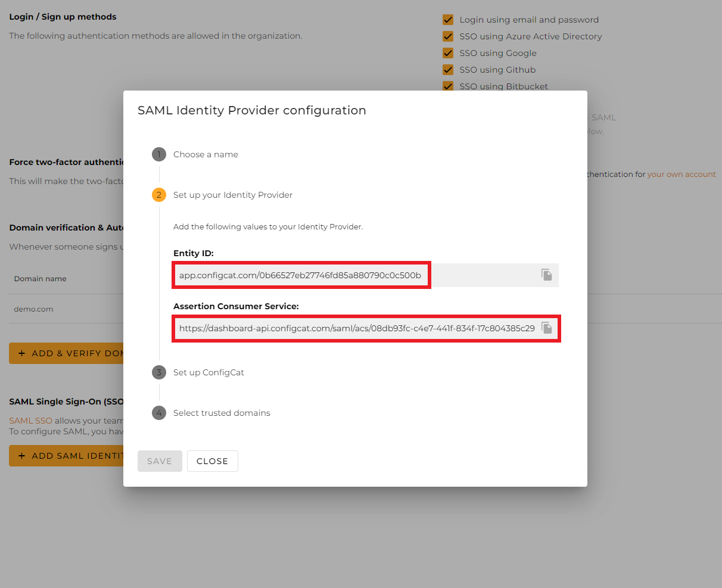Image resolution: width=722 pixels, height=588 pixels.
Task: Toggle SSO using Bitbucket
Action: coord(448,86)
